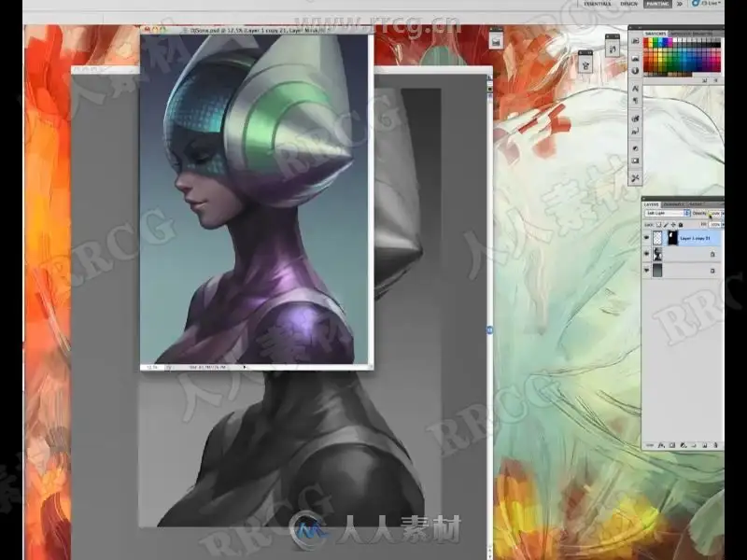Select the middle portrait layer thumbnail

[657, 254]
